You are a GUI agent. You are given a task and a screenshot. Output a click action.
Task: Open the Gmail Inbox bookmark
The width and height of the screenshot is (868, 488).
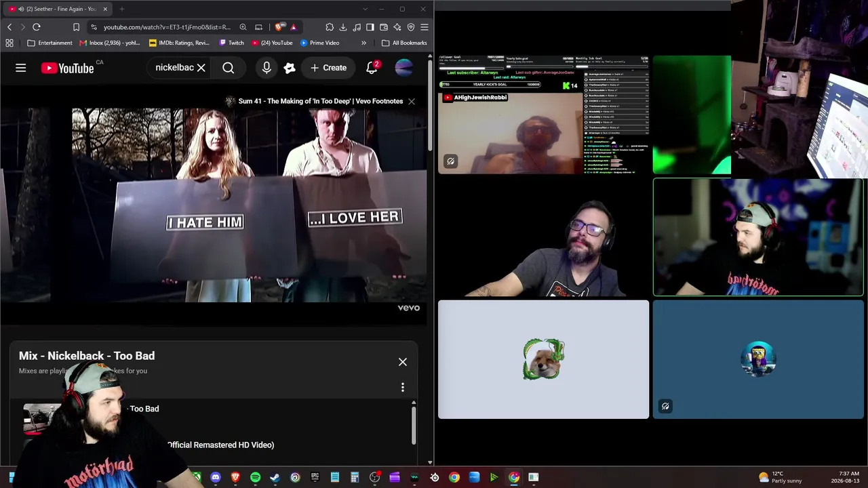[x=110, y=43]
